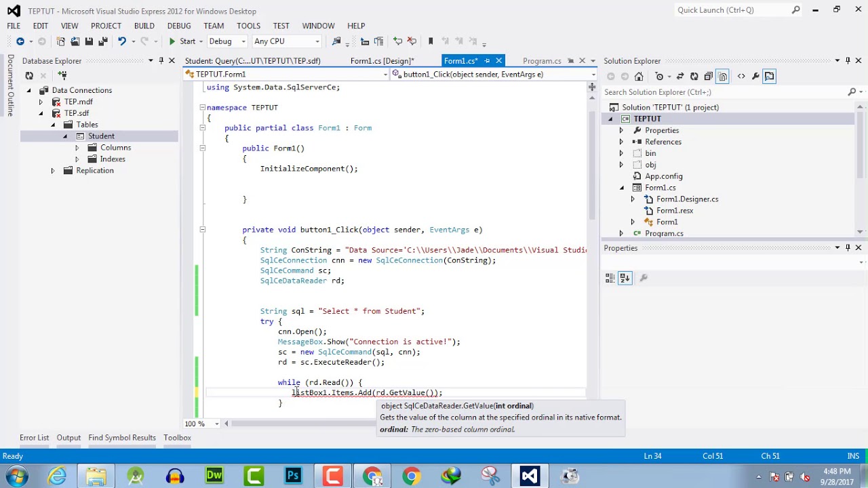Click the Save All toolbar icon

(103, 41)
